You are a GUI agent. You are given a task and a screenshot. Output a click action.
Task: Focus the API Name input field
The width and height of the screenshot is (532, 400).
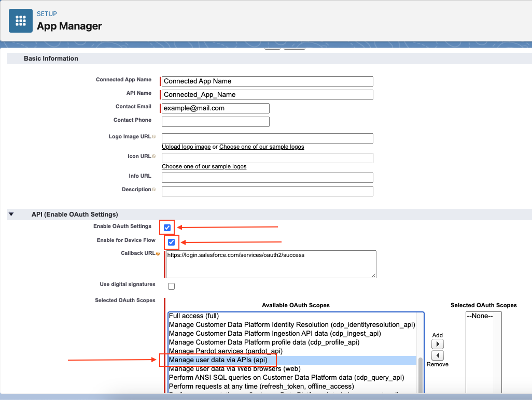point(268,95)
